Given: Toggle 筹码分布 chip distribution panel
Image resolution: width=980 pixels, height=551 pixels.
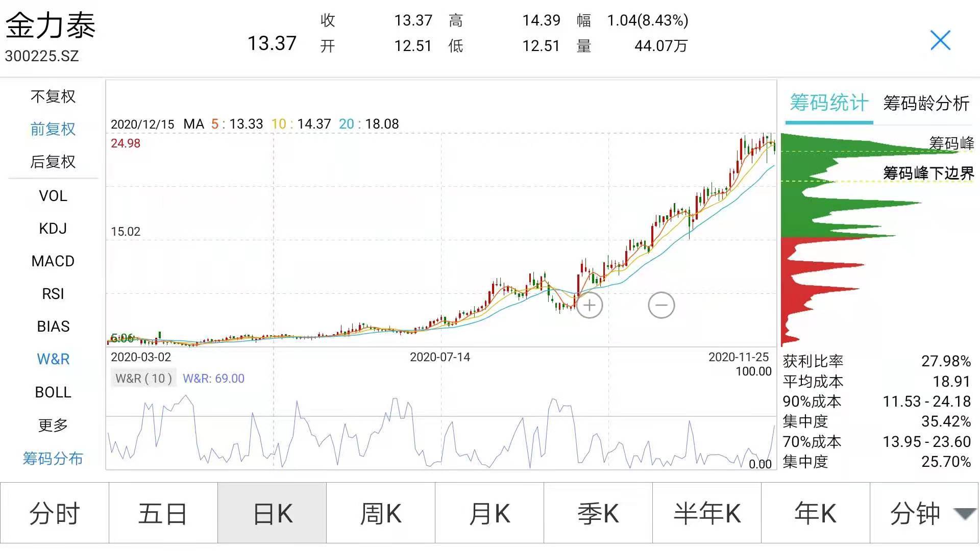Looking at the screenshot, I should point(53,458).
